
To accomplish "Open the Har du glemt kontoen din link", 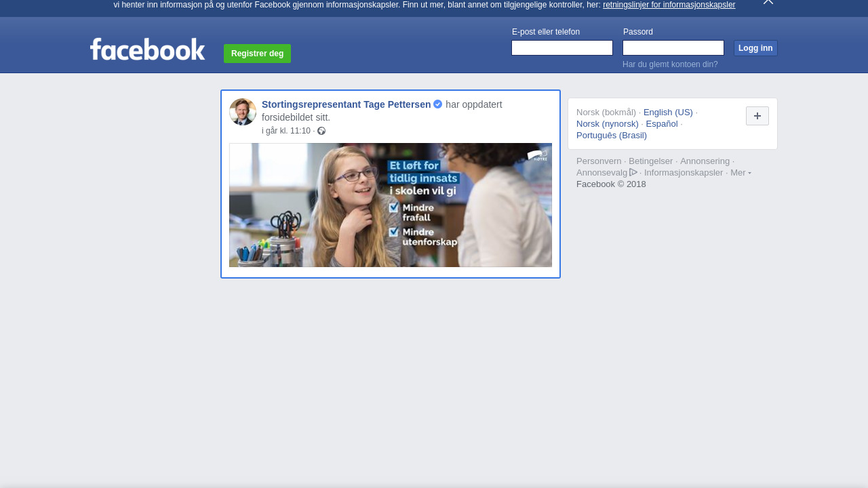I will [x=670, y=64].
